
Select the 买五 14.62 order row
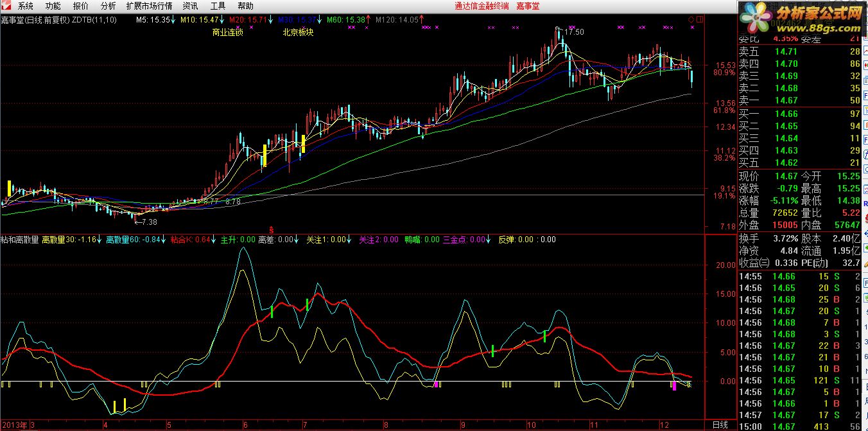[800, 163]
